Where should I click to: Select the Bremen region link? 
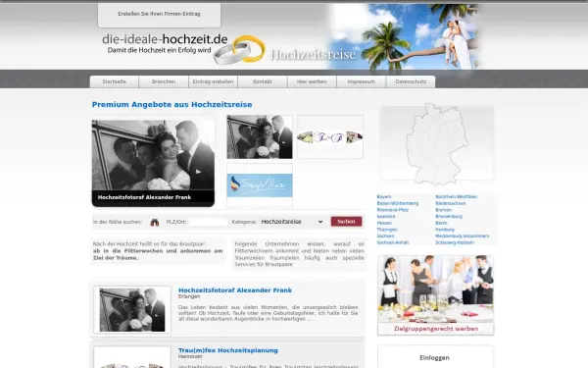click(x=444, y=210)
